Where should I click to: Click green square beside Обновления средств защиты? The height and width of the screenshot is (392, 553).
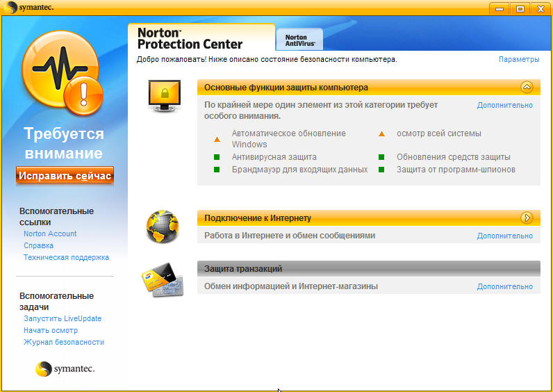coord(381,157)
